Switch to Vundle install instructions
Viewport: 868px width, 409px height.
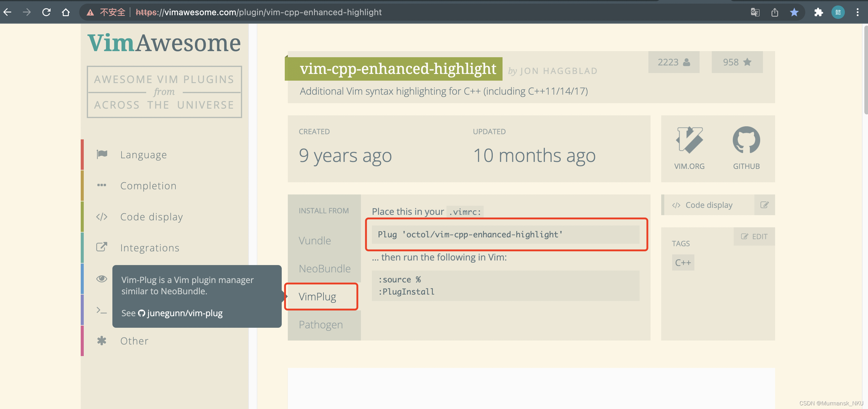point(315,240)
